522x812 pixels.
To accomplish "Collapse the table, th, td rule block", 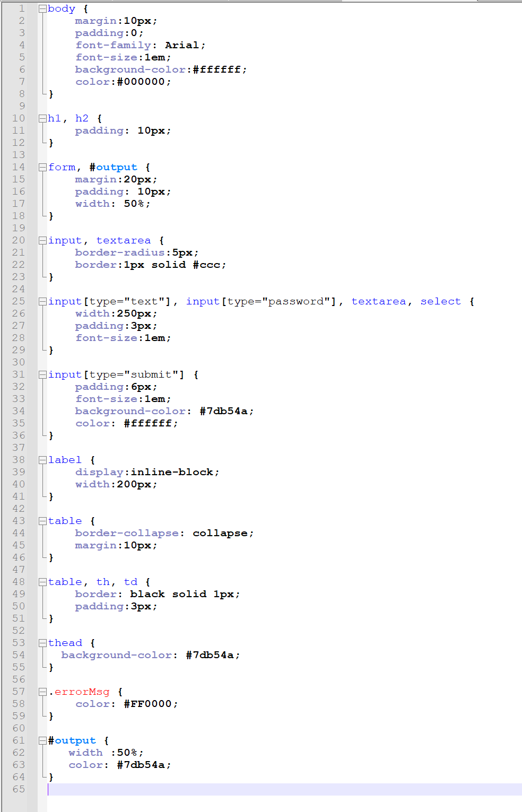I will click(42, 581).
